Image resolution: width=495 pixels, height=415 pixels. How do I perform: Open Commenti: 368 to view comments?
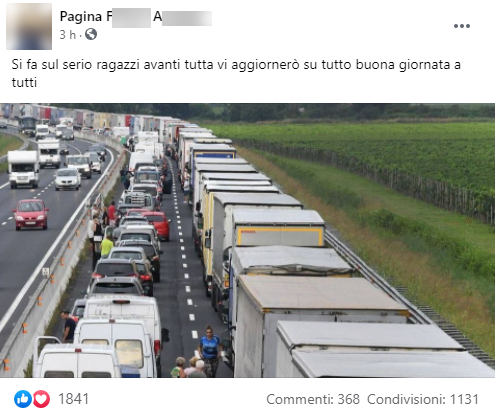313,399
